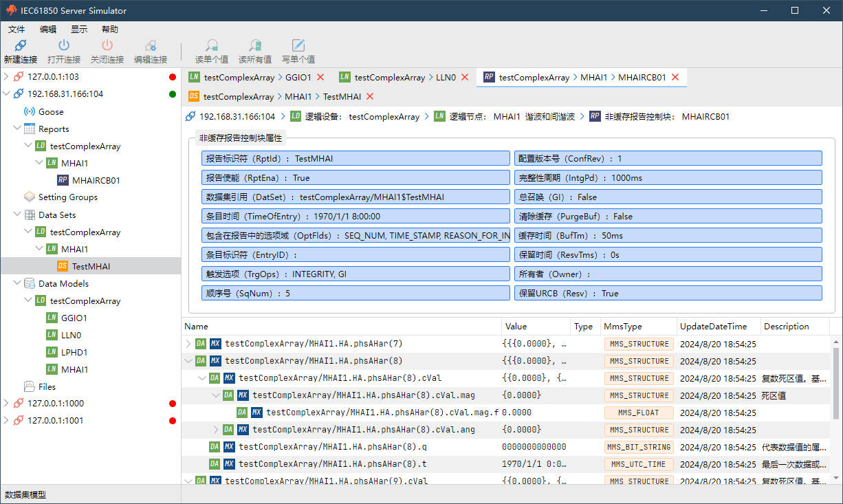Click the UpdateDateTime column header
843x504 pixels.
point(713,327)
